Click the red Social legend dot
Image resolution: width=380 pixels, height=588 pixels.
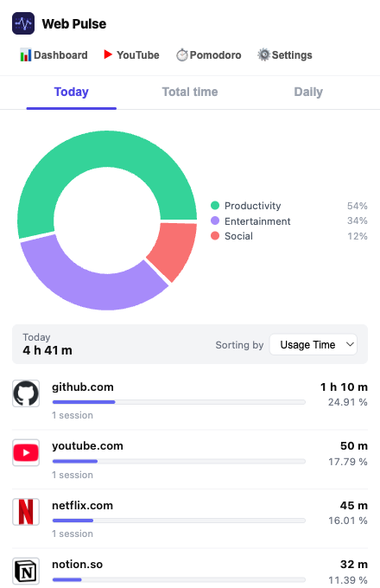pos(215,236)
